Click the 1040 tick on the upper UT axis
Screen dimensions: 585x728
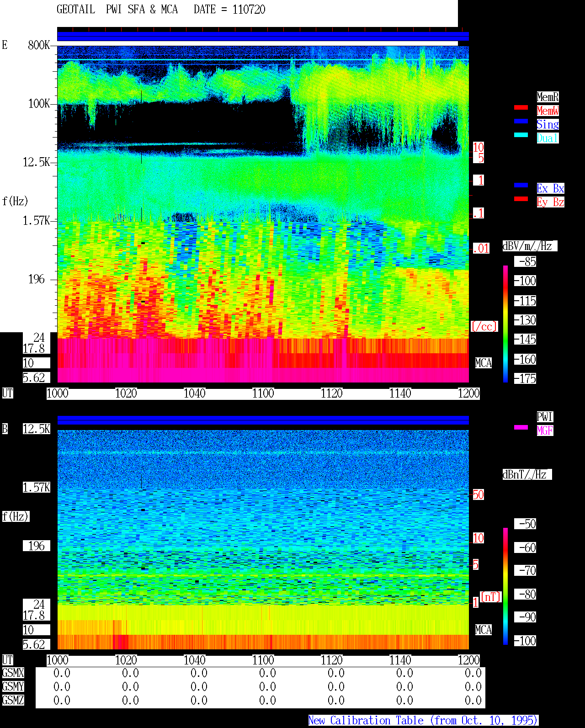coord(195,393)
